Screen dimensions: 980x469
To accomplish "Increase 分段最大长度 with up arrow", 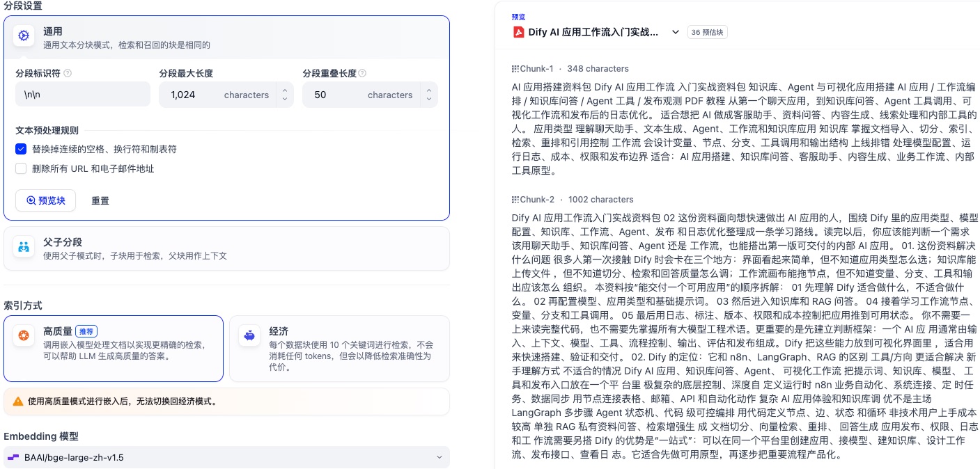I will click(284, 90).
